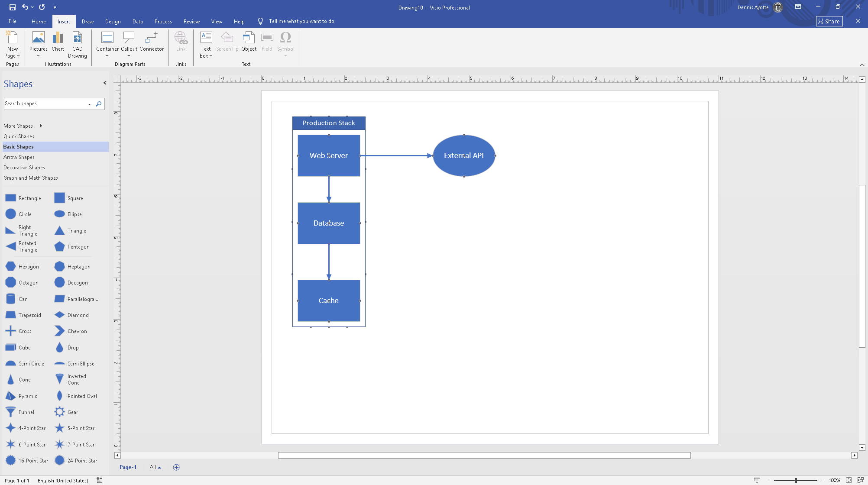Click the zoom in plus button
Image resolution: width=868 pixels, height=485 pixels.
821,480
